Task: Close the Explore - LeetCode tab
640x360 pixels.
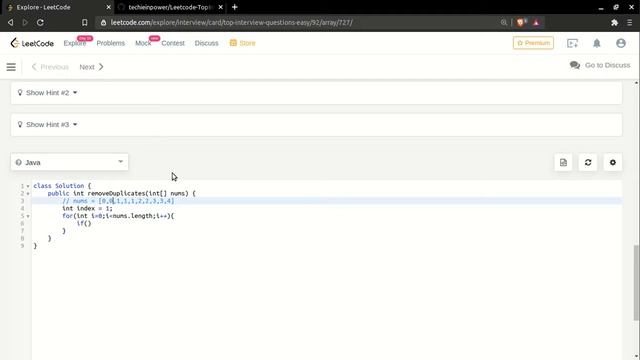Action: (x=109, y=7)
